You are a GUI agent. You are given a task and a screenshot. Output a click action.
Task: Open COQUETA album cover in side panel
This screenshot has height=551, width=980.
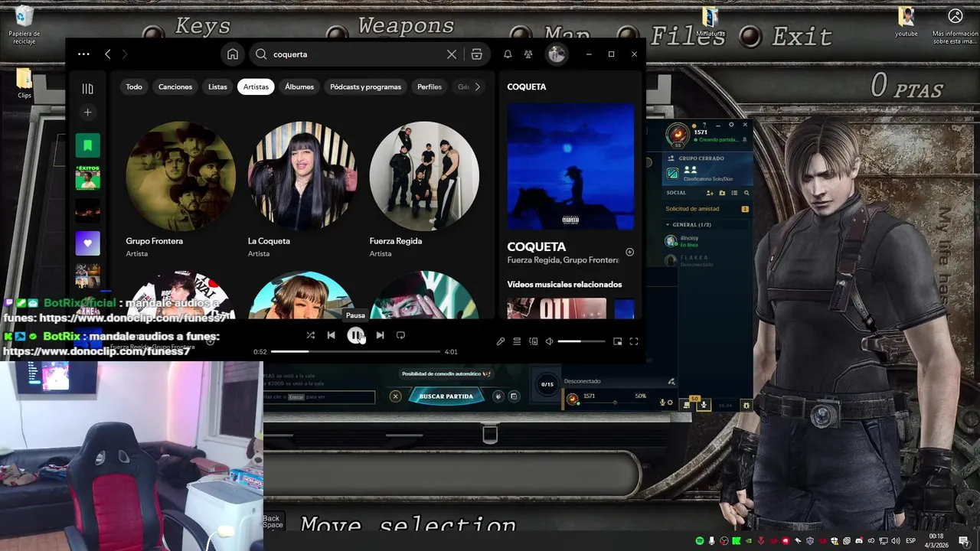[570, 167]
